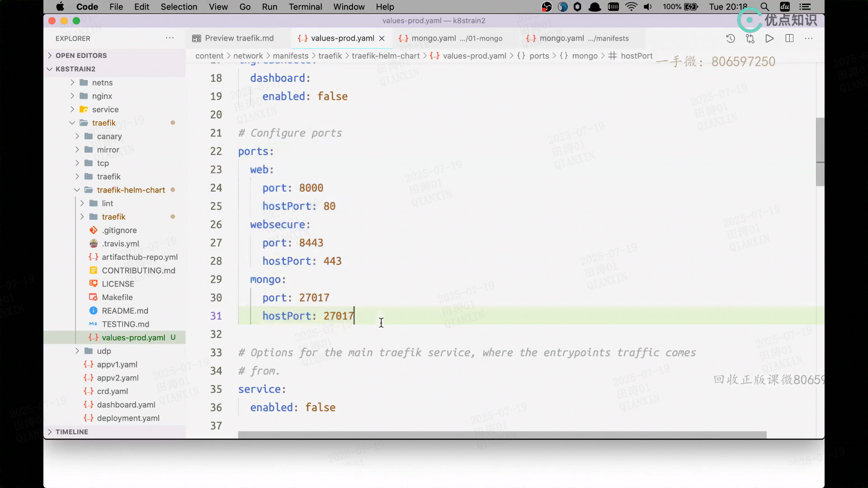Image resolution: width=868 pixels, height=488 pixels.
Task: Open the deployment.yaml file
Action: [128, 418]
